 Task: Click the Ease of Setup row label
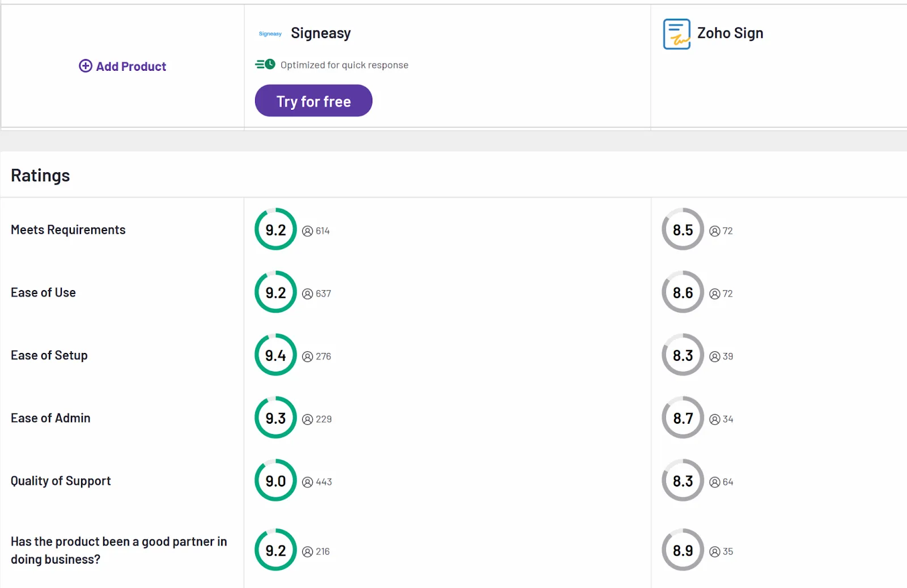pos(49,356)
